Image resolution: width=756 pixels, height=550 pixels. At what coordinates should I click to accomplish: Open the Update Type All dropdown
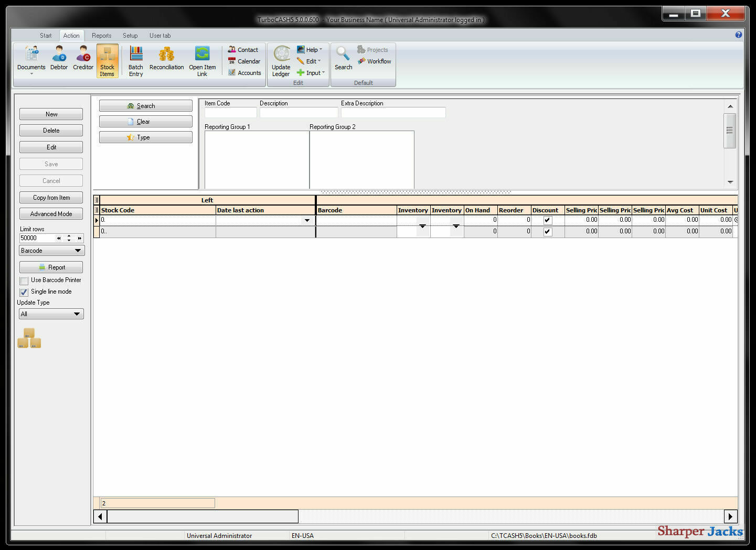point(51,314)
